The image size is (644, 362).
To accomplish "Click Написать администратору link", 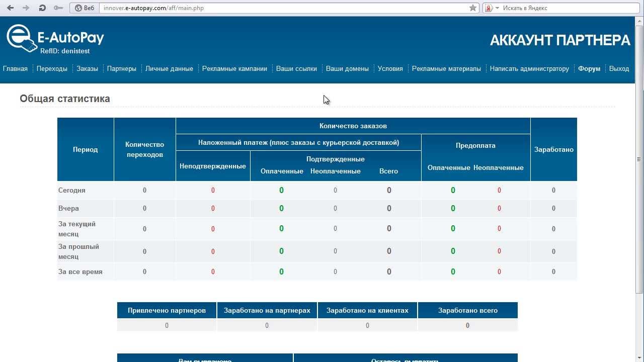I will pos(529,68).
